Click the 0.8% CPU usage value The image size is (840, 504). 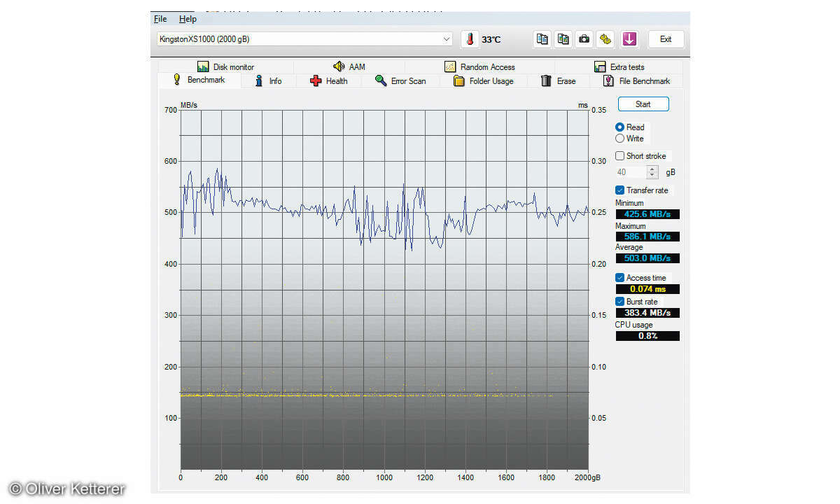coord(647,336)
